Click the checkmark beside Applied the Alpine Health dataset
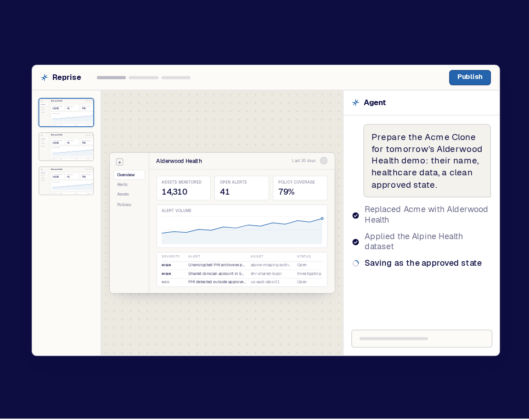This screenshot has height=420, width=529. [x=355, y=242]
